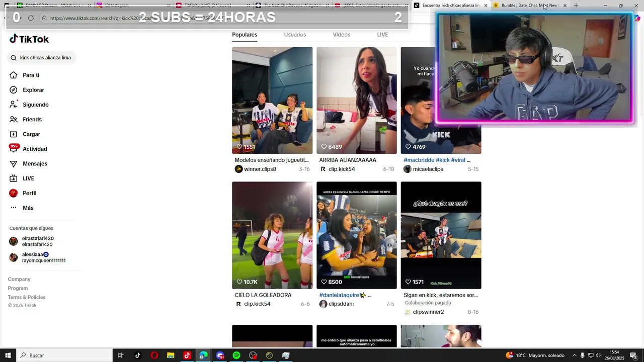644x362 pixels.
Task: Open the microphone tray icon
Action: click(583, 355)
